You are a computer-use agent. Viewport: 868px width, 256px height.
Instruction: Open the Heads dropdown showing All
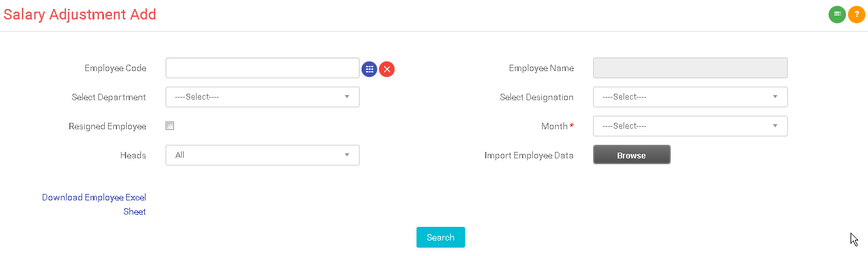[x=263, y=155]
